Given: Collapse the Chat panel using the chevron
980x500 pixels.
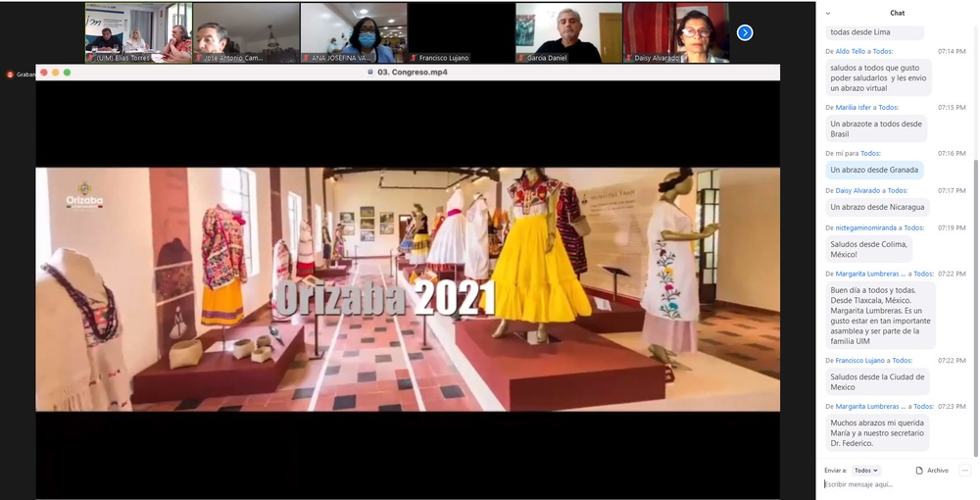Looking at the screenshot, I should 828,13.
